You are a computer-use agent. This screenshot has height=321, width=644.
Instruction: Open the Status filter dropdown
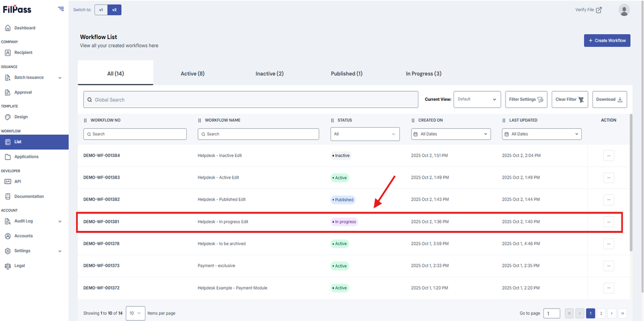365,134
